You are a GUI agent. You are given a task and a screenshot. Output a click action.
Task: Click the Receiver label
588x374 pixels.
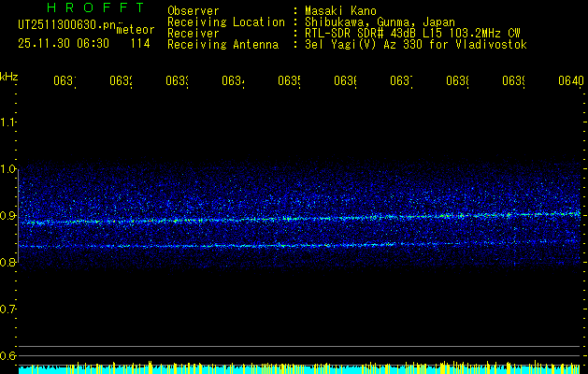(194, 34)
